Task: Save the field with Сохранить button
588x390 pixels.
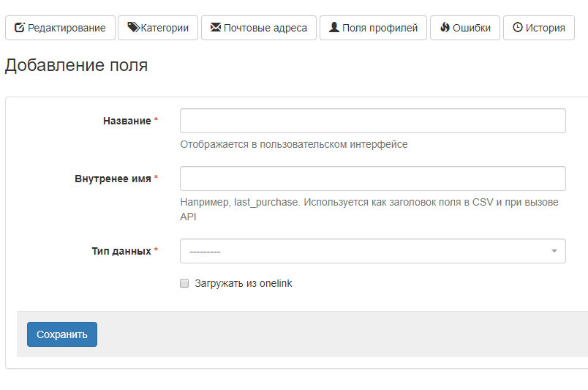Action: tap(62, 334)
